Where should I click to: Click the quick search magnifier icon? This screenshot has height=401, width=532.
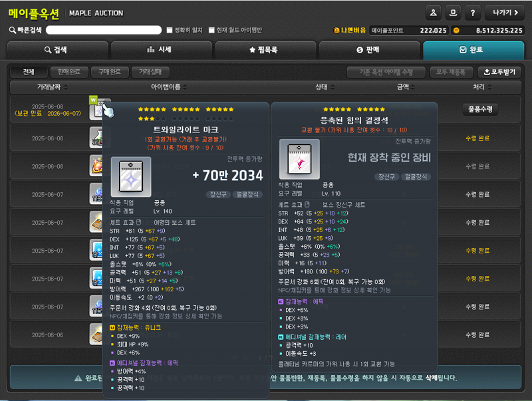12,30
